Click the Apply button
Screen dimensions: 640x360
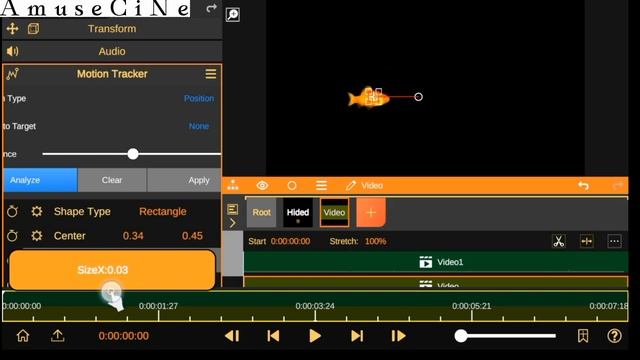184,180
